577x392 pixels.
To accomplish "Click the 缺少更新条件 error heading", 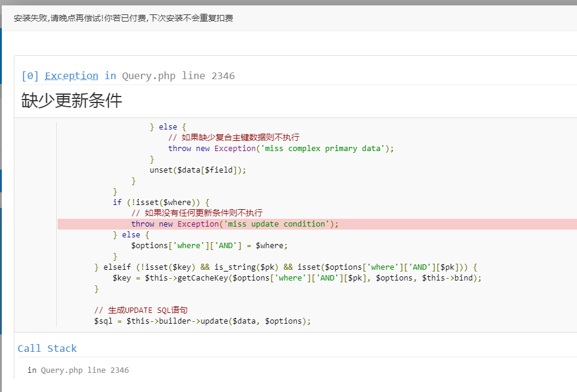I will [71, 101].
